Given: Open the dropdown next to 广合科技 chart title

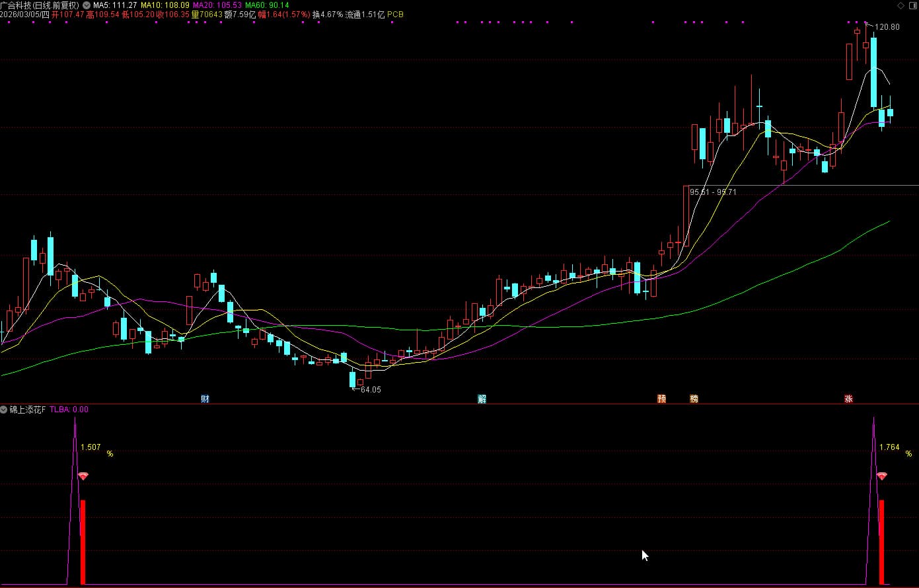Looking at the screenshot, I should click(87, 5).
